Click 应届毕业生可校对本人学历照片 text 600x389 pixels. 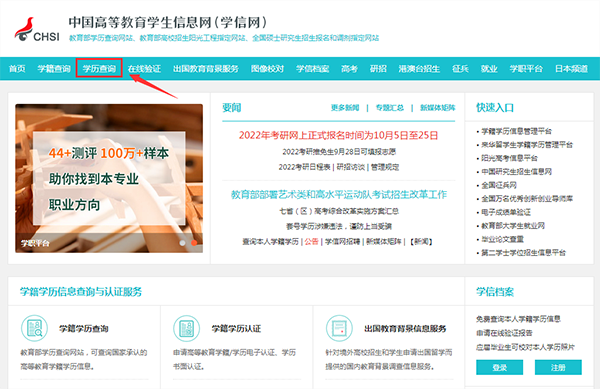[525, 347]
